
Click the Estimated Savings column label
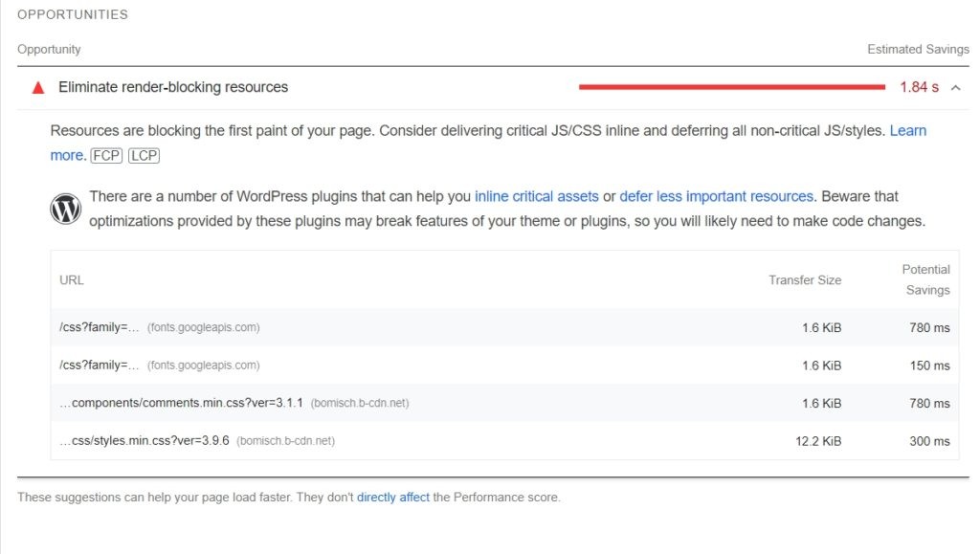pos(918,49)
